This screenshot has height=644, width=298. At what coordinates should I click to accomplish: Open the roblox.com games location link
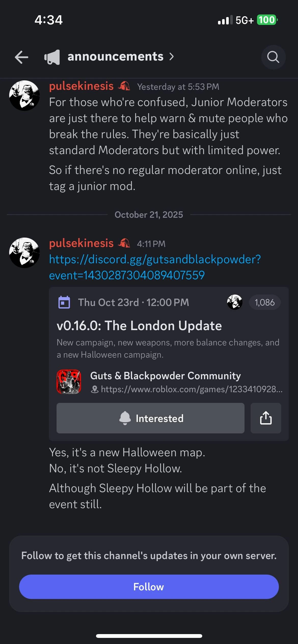(192, 389)
